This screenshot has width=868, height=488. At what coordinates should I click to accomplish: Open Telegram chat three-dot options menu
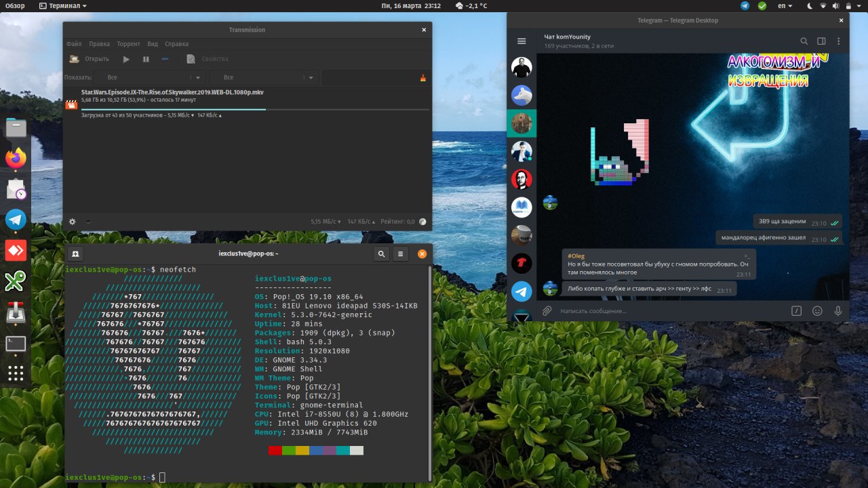(x=839, y=41)
